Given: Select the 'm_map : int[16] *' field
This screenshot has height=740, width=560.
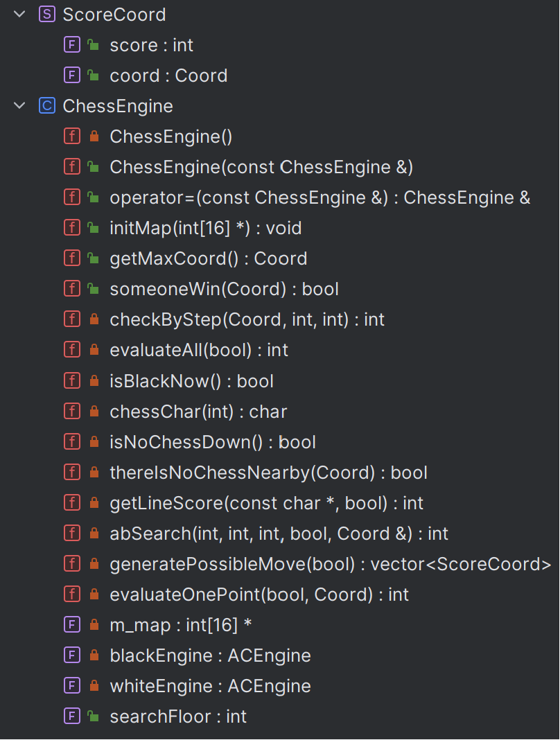Looking at the screenshot, I should tap(180, 625).
